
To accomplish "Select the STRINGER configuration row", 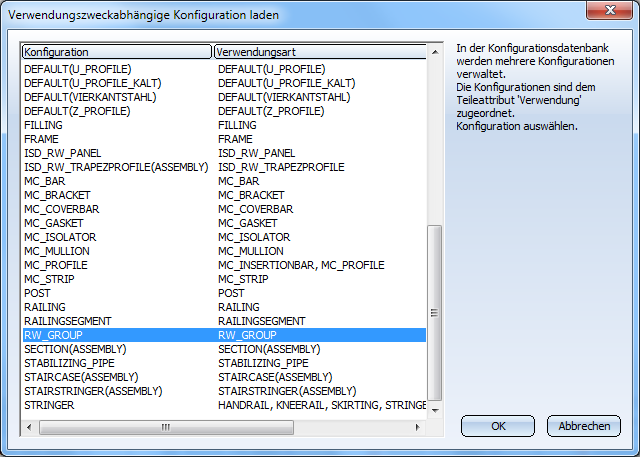I will point(224,405).
